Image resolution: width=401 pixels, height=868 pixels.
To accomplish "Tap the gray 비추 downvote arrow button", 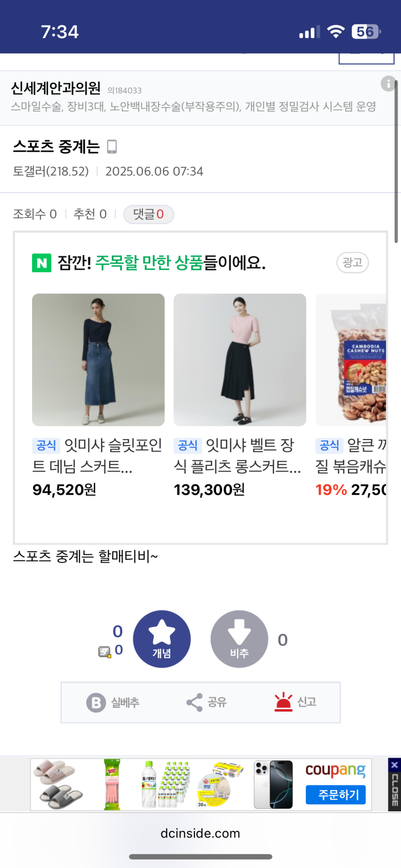I will pos(239,638).
